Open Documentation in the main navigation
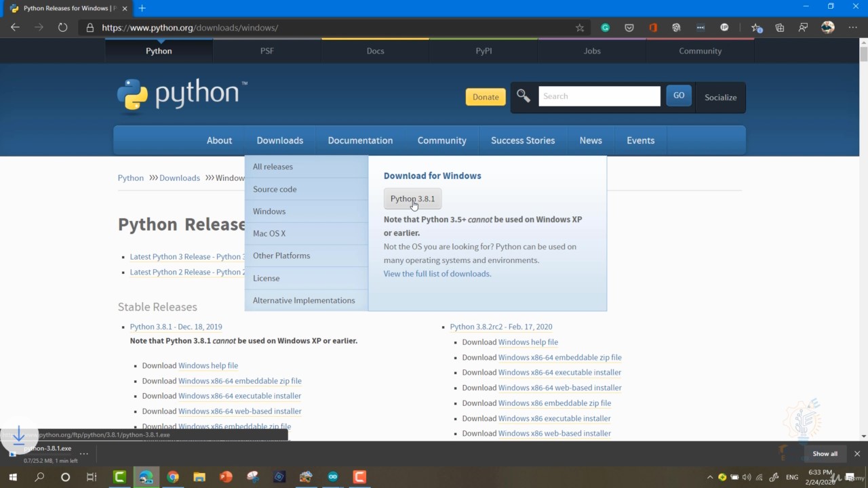This screenshot has width=868, height=488. 360,140
